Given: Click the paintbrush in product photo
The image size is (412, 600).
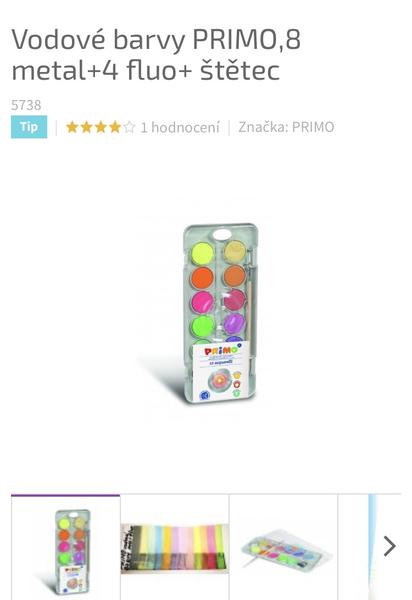Looking at the screenshot, I should click(251, 306).
